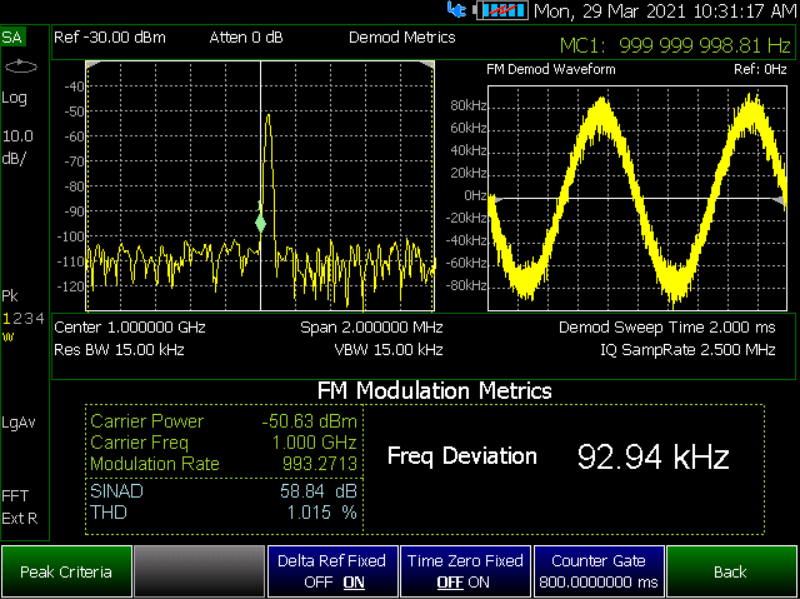Click the Pk detector label
The image size is (800, 599).
tap(10, 296)
